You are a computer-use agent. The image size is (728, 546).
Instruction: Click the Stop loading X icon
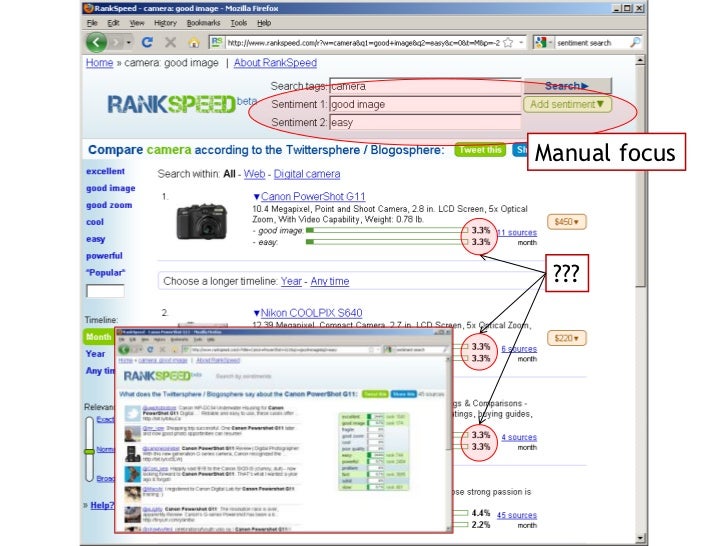[170, 43]
